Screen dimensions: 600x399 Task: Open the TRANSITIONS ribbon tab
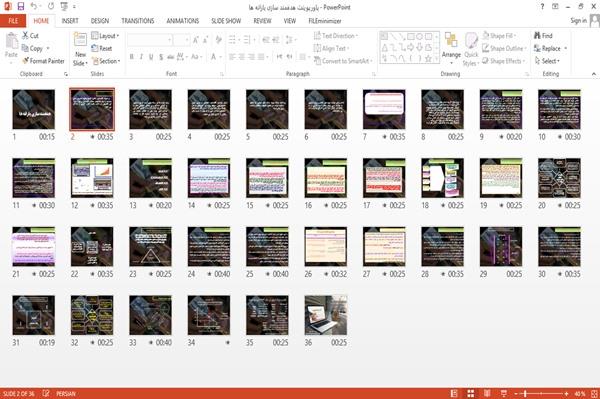pyautogui.click(x=138, y=21)
